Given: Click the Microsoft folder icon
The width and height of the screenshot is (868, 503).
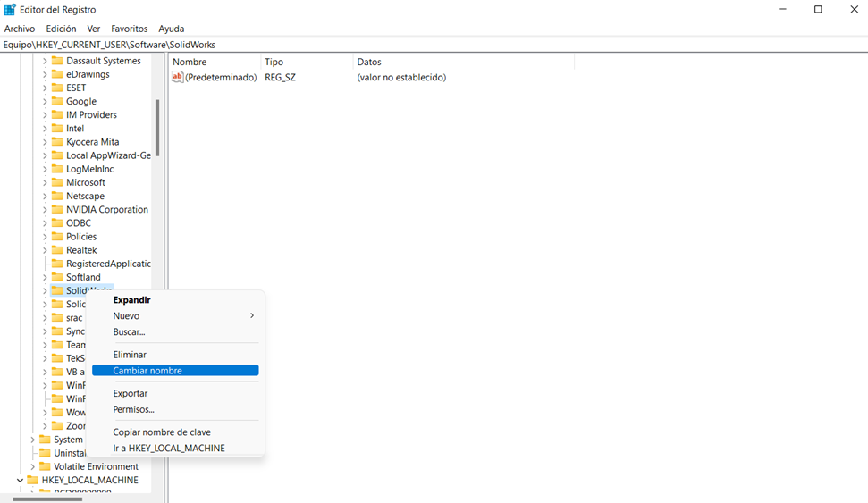Looking at the screenshot, I should tap(57, 182).
